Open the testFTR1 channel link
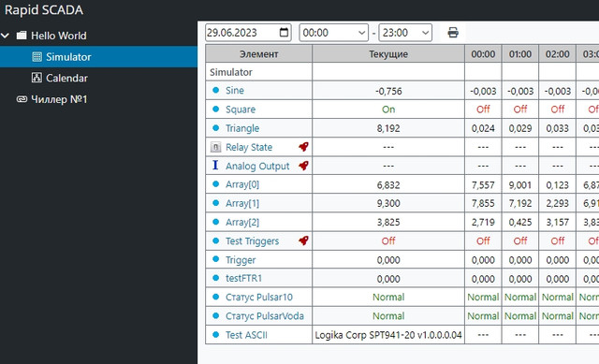The width and height of the screenshot is (599, 364). (243, 278)
